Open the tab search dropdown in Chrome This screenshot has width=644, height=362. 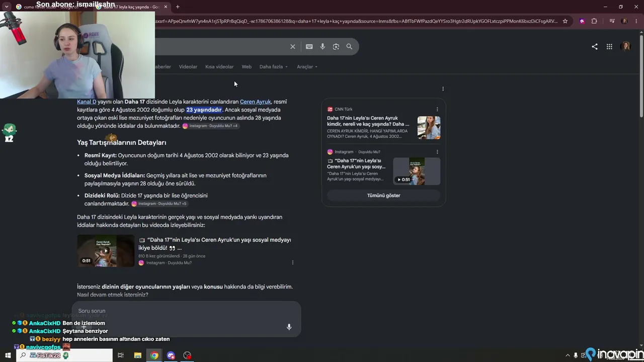coord(7,7)
